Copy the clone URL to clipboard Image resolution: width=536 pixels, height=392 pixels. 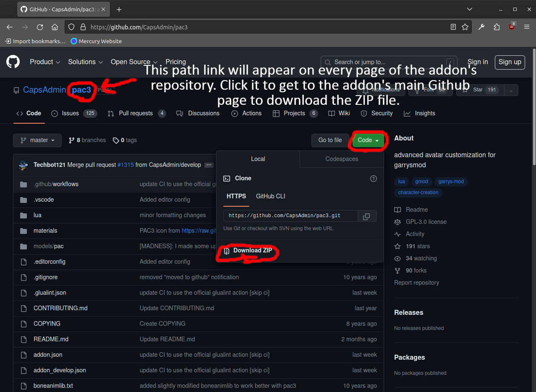pos(366,216)
